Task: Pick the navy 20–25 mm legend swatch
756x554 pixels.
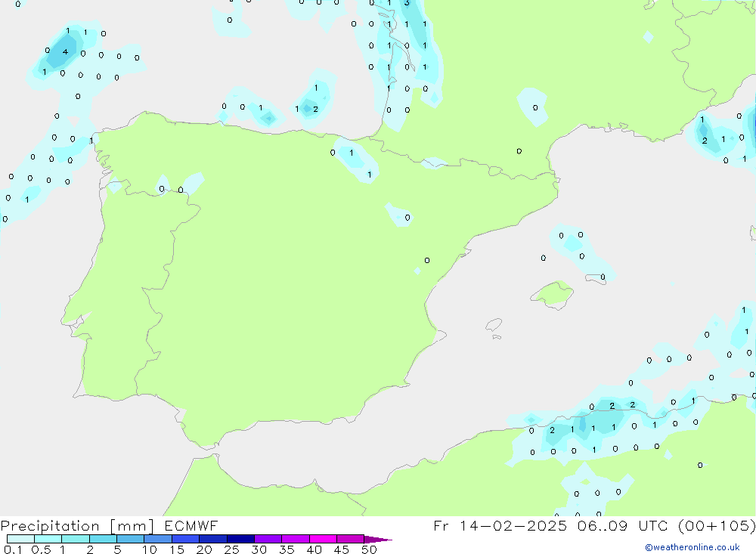Action: coord(213,539)
